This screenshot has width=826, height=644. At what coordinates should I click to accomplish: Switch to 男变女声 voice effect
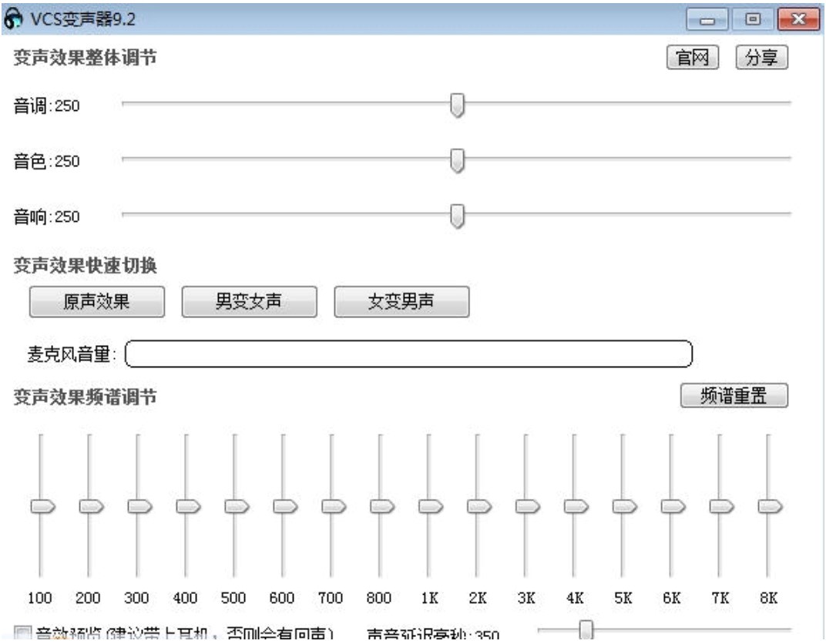[x=249, y=301]
